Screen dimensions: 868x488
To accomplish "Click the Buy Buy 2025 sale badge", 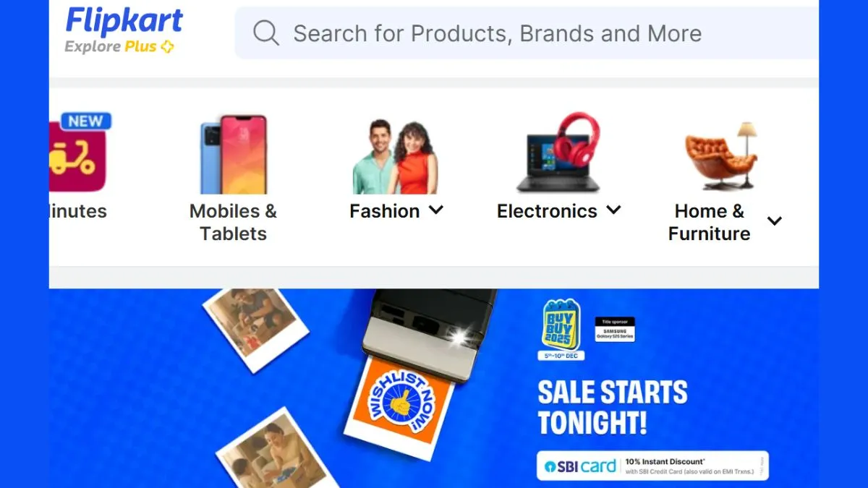I will coord(561,329).
